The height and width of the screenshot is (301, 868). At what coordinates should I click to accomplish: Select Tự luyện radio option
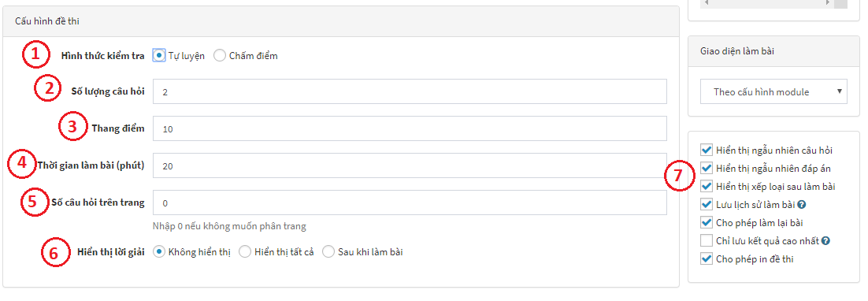[x=159, y=55]
